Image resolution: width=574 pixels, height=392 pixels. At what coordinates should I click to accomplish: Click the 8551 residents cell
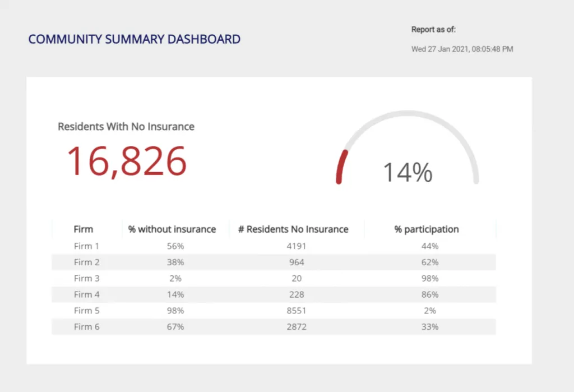coord(297,311)
